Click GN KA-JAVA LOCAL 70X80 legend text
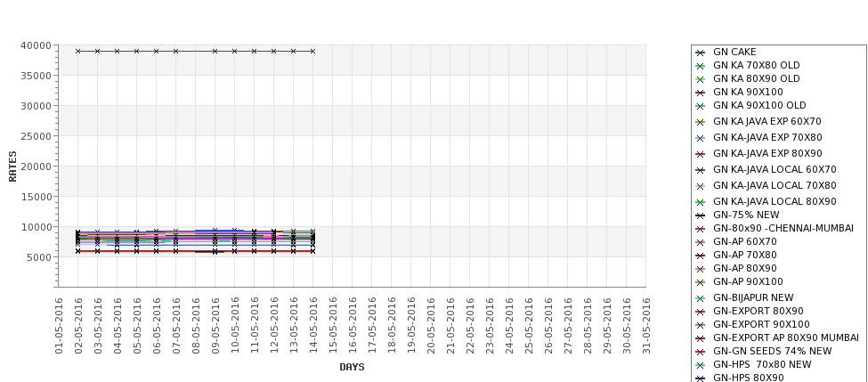 [x=775, y=185]
